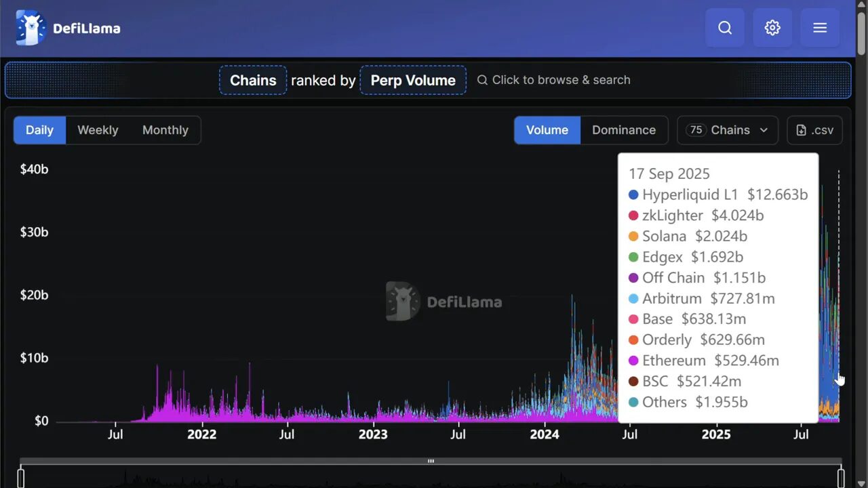
Task: Click the Perp Volume selector button
Action: pos(413,80)
